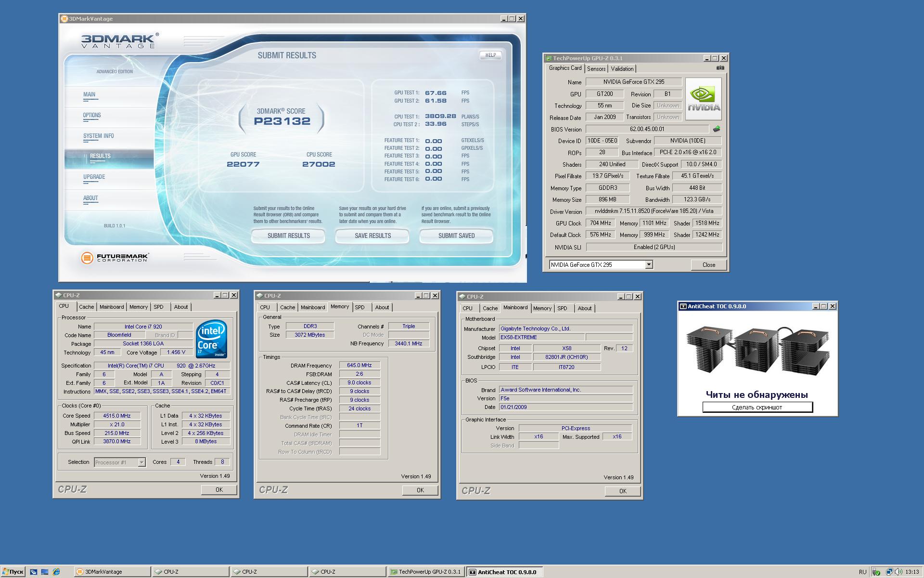Click the BIOS Date field 01/21/2009
The height and width of the screenshot is (578, 924).
click(566, 407)
